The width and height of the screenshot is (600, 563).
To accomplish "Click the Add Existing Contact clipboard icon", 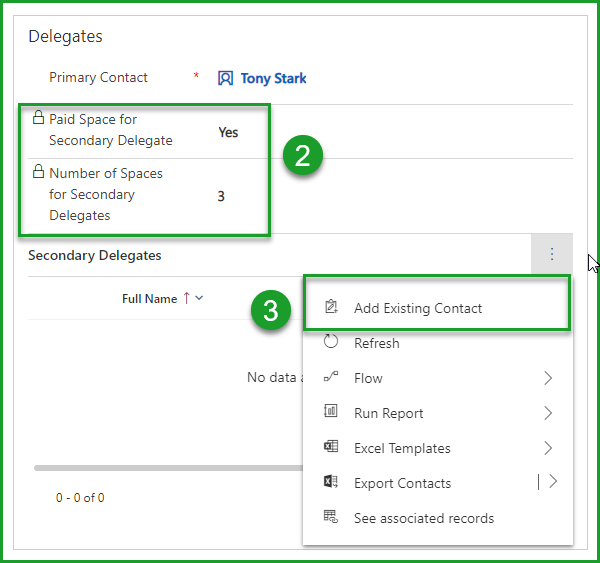I will [x=331, y=307].
